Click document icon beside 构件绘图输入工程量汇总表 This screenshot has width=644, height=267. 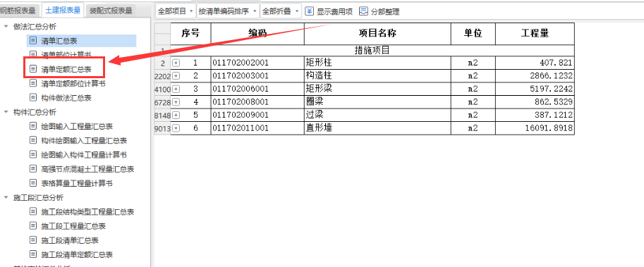[33, 140]
